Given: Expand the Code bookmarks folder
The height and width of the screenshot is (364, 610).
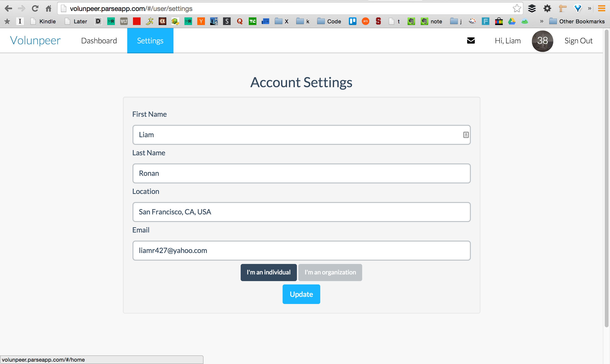Looking at the screenshot, I should 329,21.
